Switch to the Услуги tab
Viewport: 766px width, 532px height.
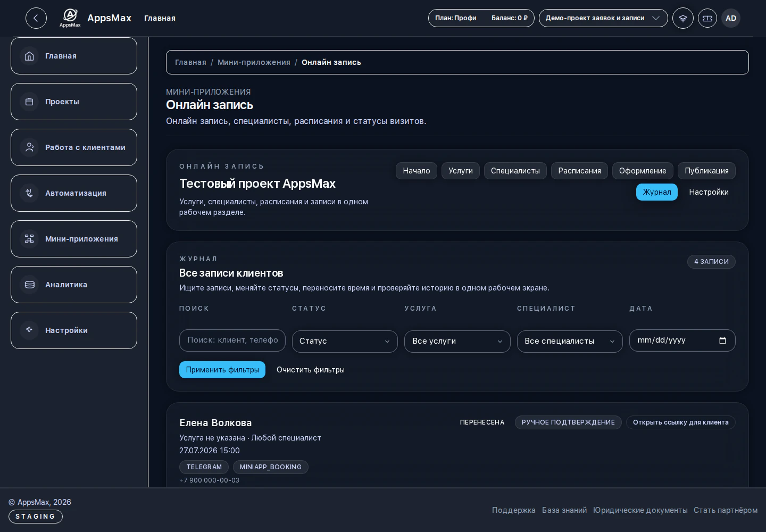point(461,171)
